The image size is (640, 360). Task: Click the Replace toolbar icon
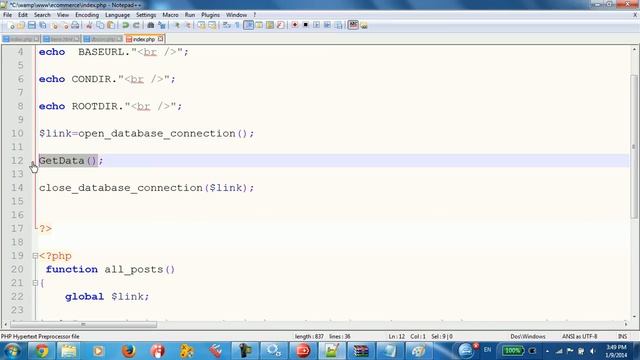point(162,25)
